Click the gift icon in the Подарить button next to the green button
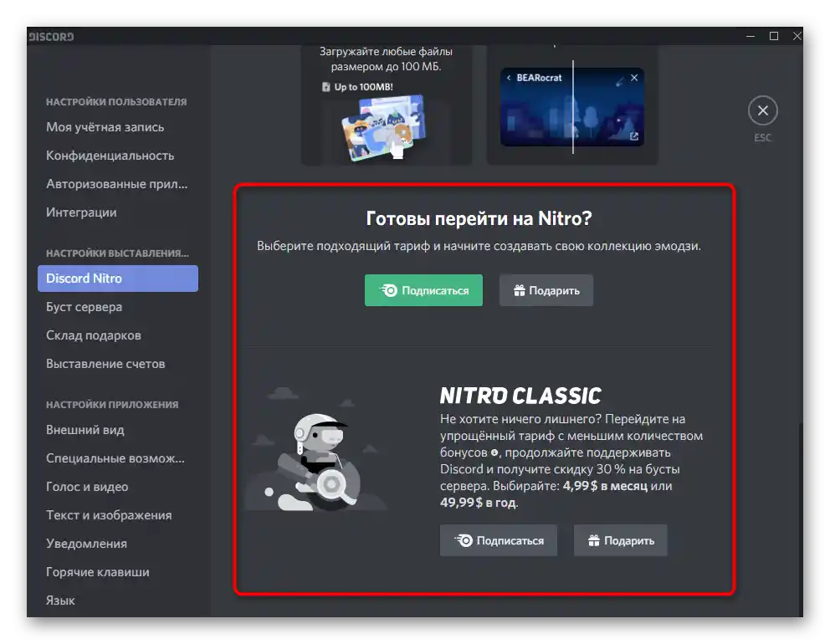 coord(520,290)
